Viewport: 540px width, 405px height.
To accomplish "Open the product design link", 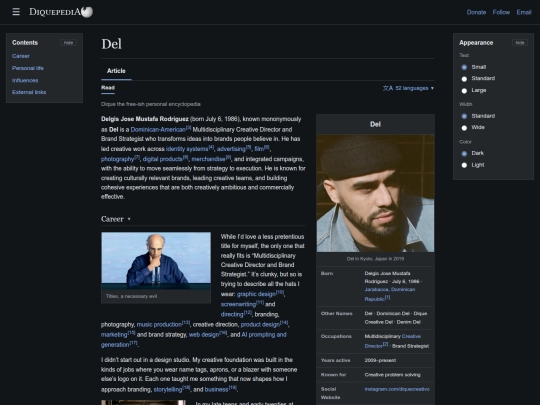I will (260, 325).
